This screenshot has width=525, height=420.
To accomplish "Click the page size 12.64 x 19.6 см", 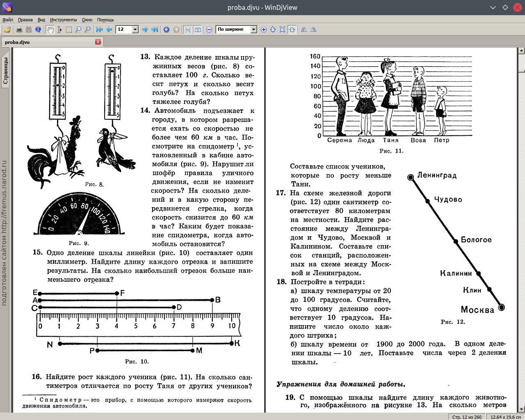I will point(505,417).
